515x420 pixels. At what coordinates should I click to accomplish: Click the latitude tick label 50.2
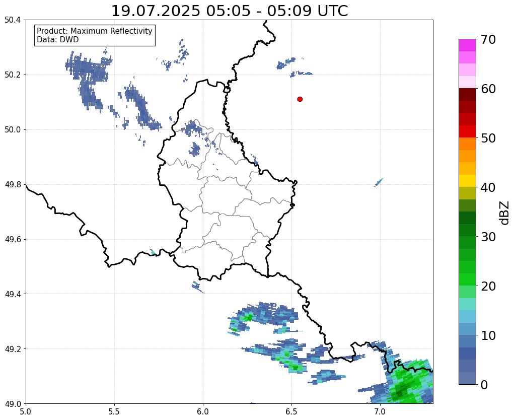pyautogui.click(x=13, y=75)
